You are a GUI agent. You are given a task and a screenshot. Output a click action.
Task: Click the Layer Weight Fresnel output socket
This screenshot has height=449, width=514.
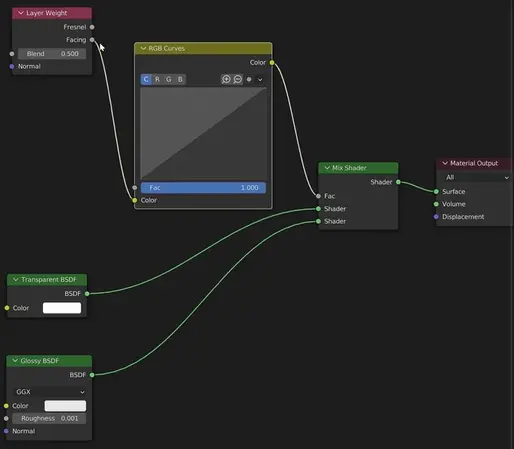click(92, 27)
